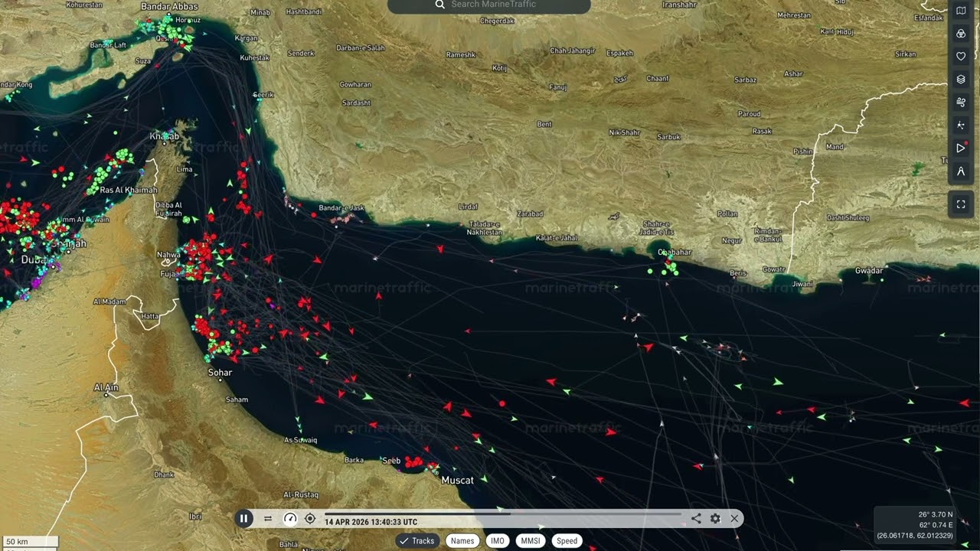Open the map layers stack icon

tap(961, 79)
